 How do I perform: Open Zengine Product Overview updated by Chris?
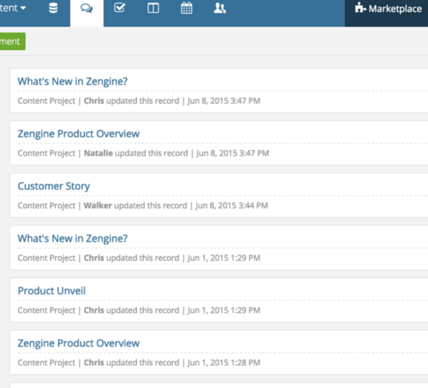point(78,343)
